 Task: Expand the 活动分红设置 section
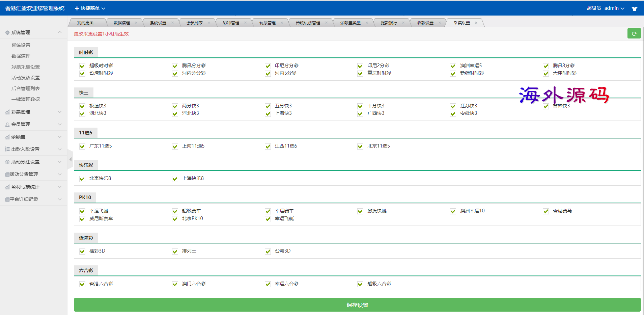[x=33, y=162]
